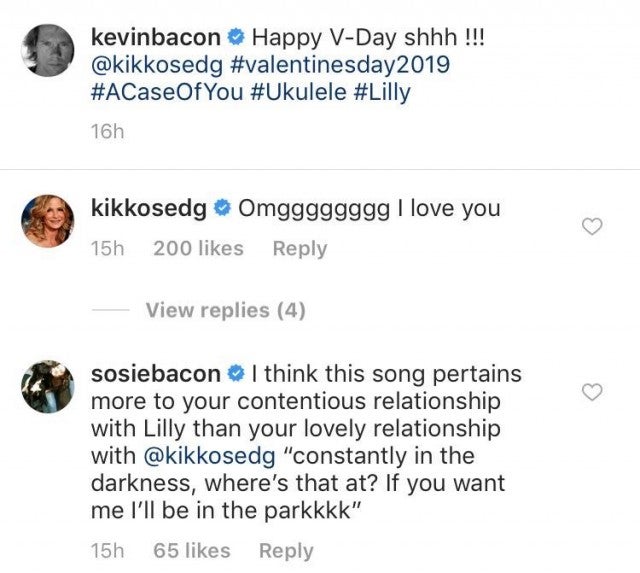640x573 pixels.
Task: Like sosiebacon's comment with the heart icon
Action: 592,391
